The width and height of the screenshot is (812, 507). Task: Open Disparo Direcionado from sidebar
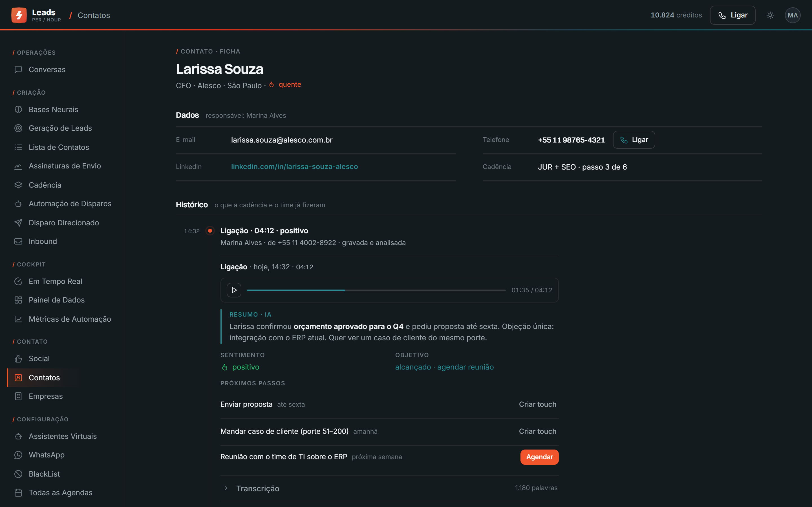click(x=63, y=223)
